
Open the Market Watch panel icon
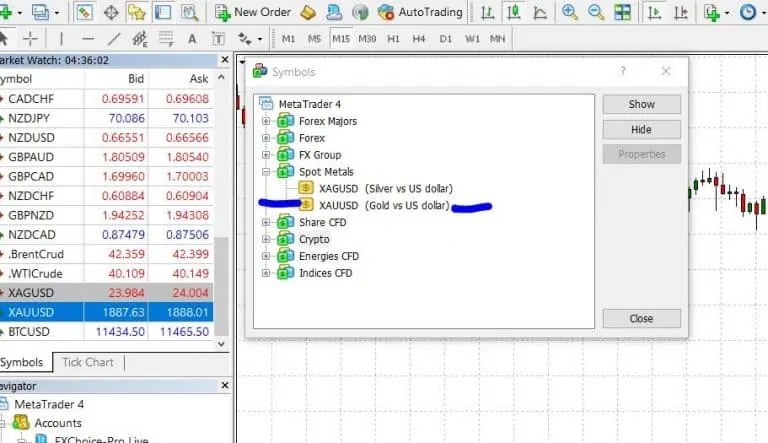pyautogui.click(x=84, y=12)
